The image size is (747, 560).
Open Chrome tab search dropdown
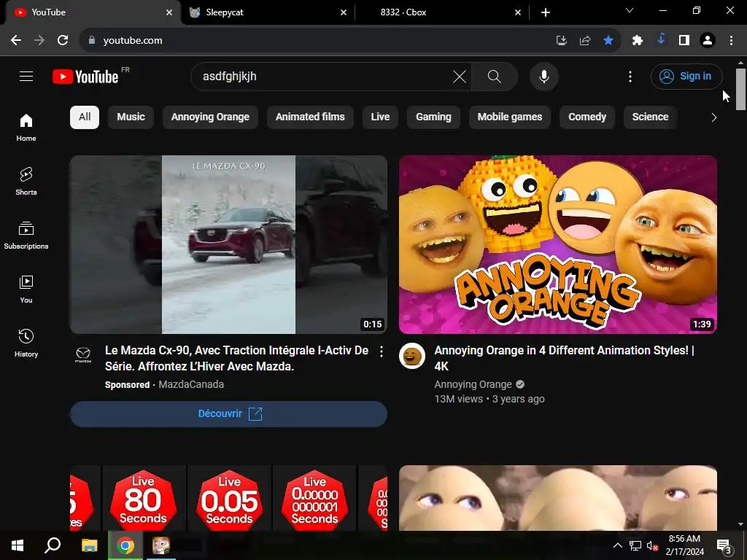click(x=630, y=10)
